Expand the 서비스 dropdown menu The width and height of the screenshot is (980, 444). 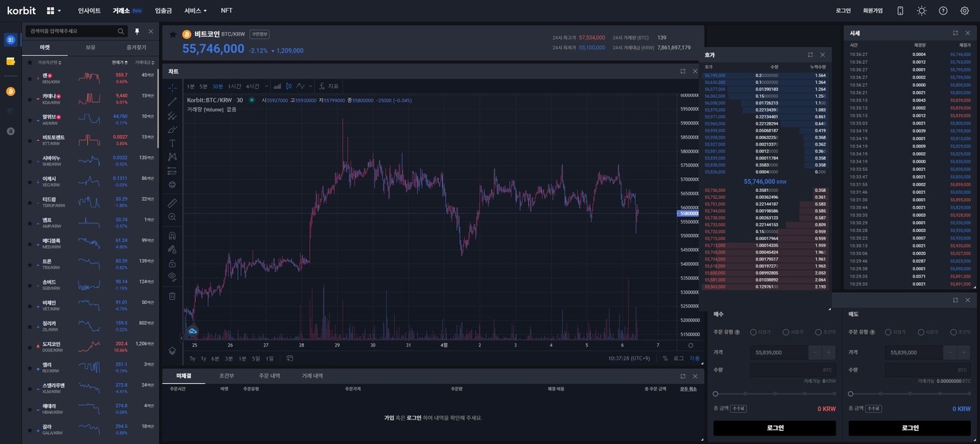pos(195,11)
